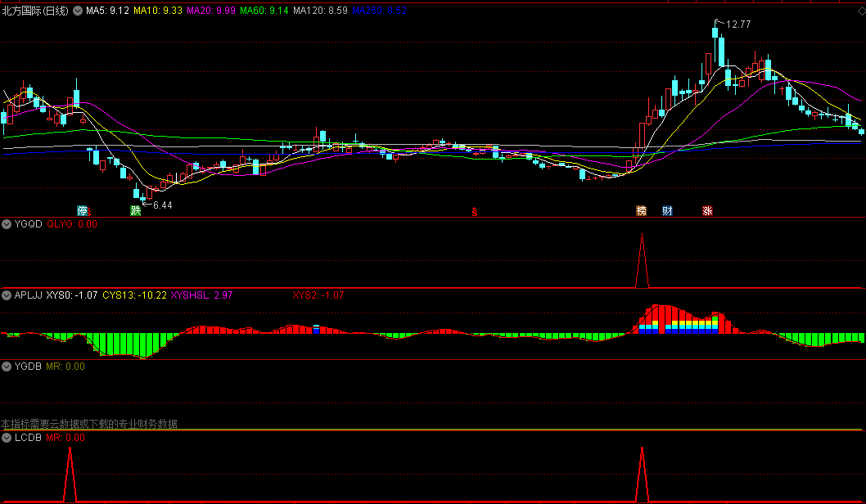The image size is (866, 504).
Task: Click the stock title 北方国际(日线)
Action: (35, 11)
